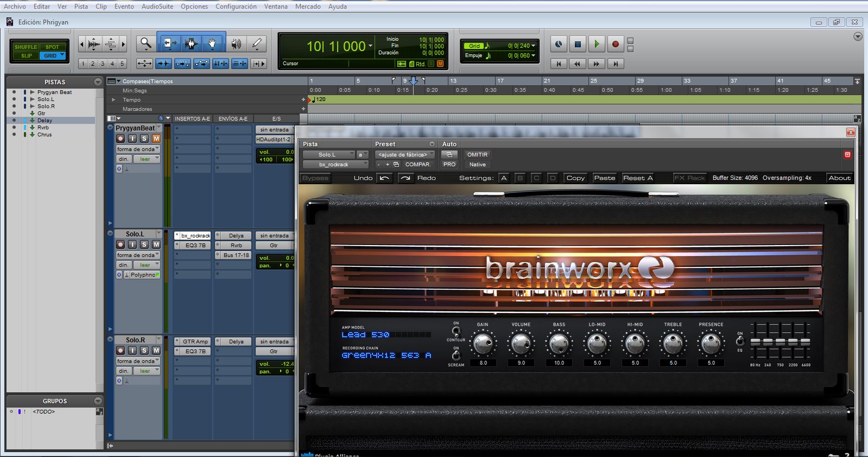Open the Archivo menu

tap(15, 7)
